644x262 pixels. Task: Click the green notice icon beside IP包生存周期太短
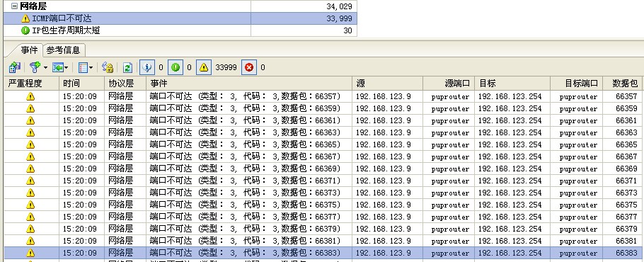(x=25, y=30)
